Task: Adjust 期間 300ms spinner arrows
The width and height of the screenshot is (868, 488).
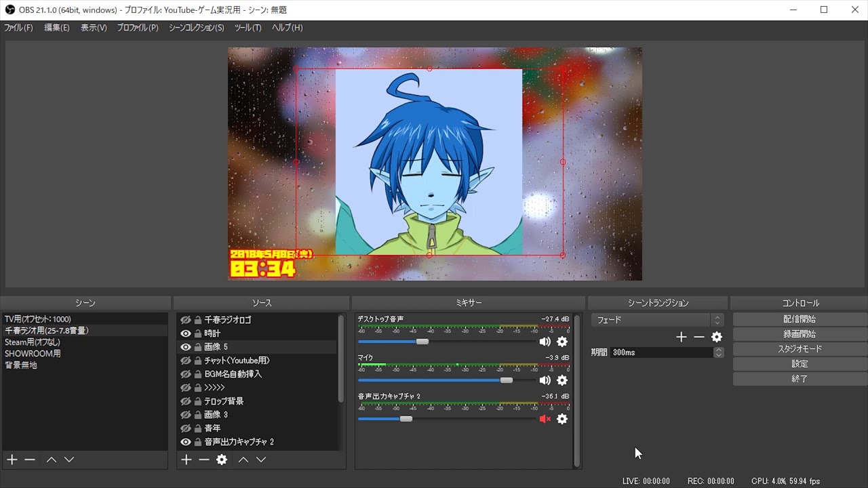Action: click(719, 352)
